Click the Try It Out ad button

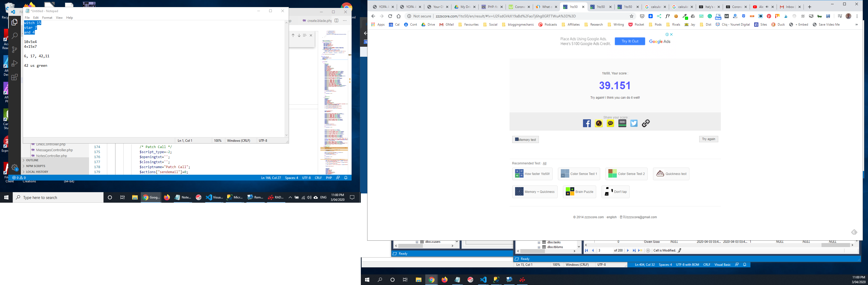pyautogui.click(x=630, y=41)
